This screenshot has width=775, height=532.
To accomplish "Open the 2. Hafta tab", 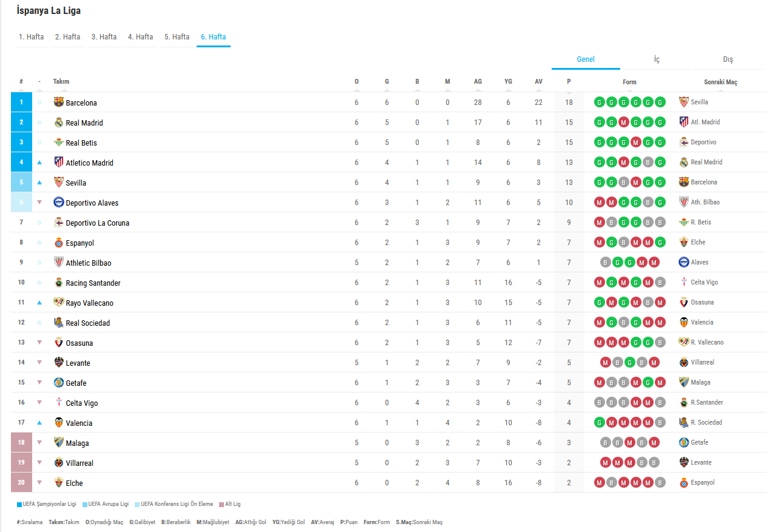I will (x=68, y=37).
